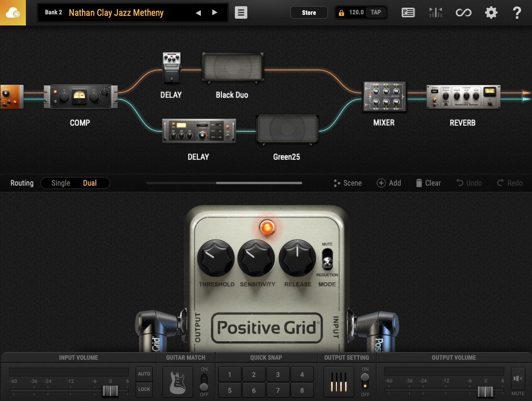Select Quick Snap slot 2
This screenshot has height=401, width=532.
[254, 375]
